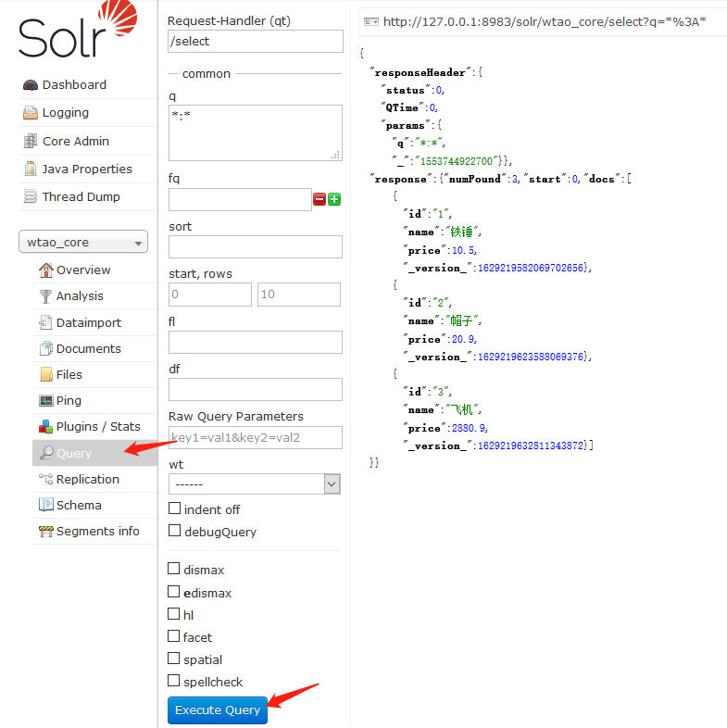This screenshot has width=727, height=728.
Task: Open Dashboard menu item
Action: (x=74, y=85)
